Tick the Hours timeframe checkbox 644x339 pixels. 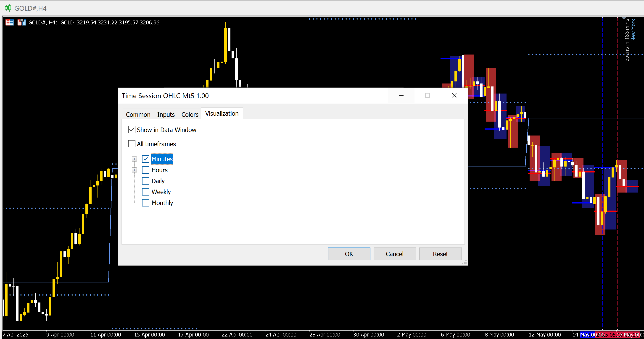[145, 170]
